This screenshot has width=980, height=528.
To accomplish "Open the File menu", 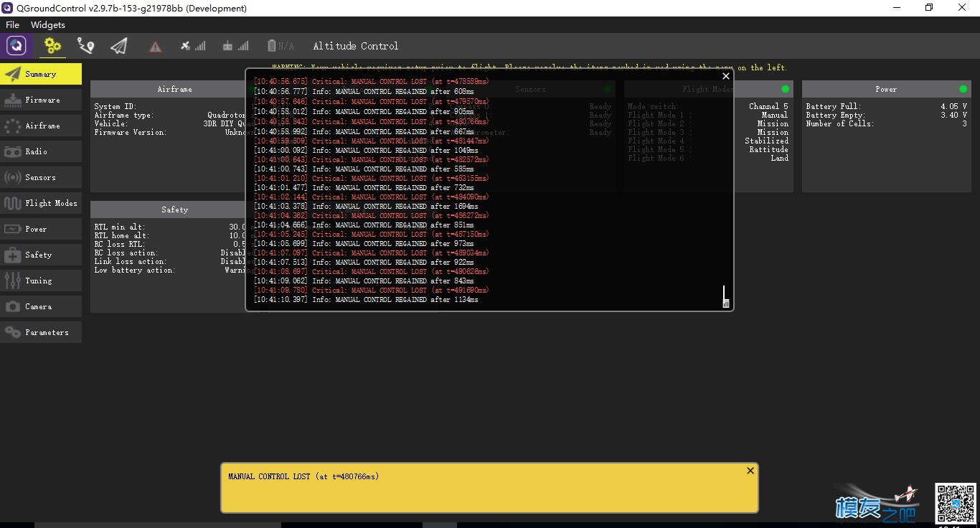I will click(12, 24).
